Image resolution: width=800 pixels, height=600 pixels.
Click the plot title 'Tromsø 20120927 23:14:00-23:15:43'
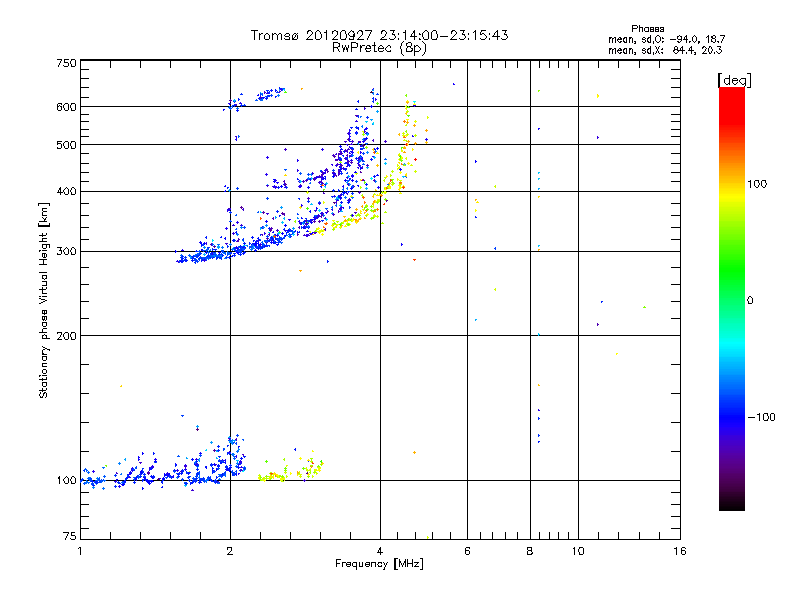[x=379, y=35]
